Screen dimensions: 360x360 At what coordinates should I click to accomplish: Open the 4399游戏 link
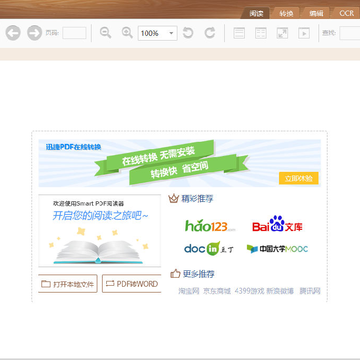click(x=249, y=291)
